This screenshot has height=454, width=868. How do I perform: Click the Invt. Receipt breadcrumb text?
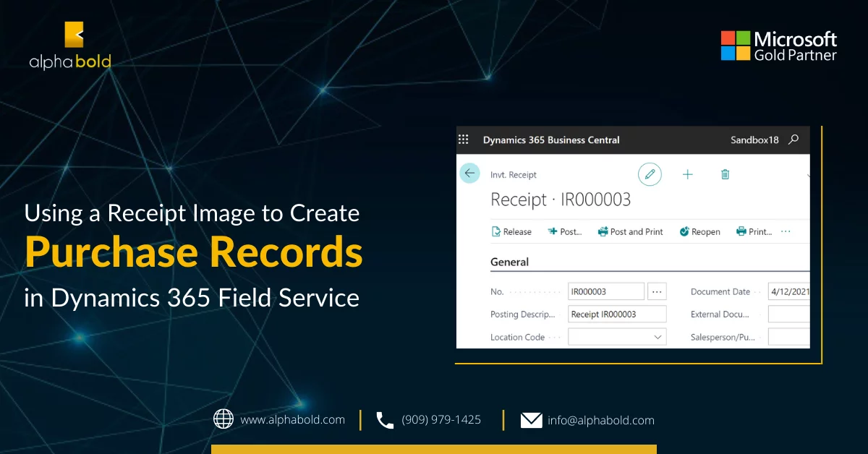514,175
